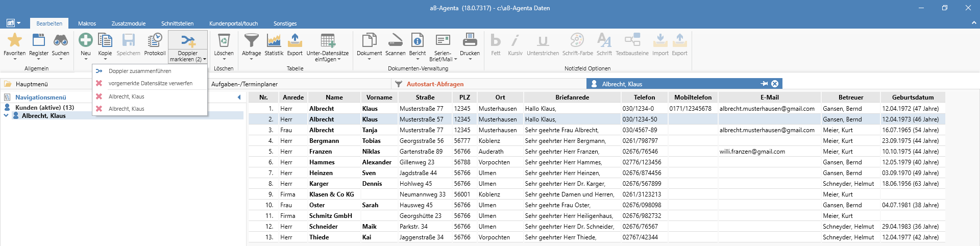Sort table by Geburtsdatum column header
Viewport: 980px width, 246px height.
pyautogui.click(x=913, y=97)
